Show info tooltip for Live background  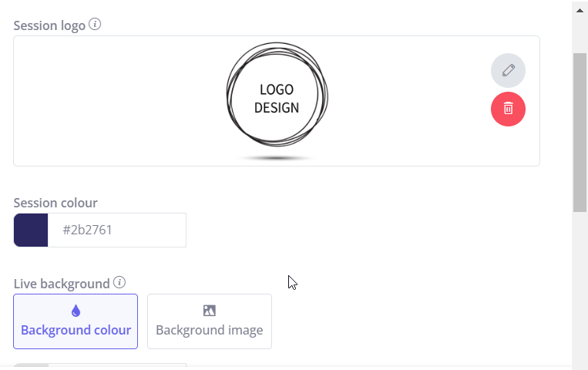(119, 282)
